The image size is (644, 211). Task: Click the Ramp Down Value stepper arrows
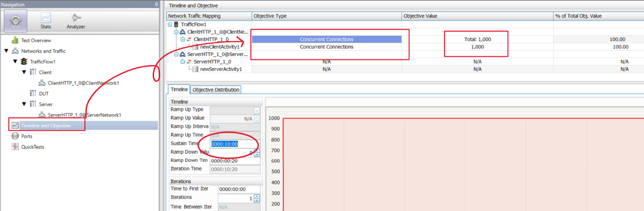257,152
